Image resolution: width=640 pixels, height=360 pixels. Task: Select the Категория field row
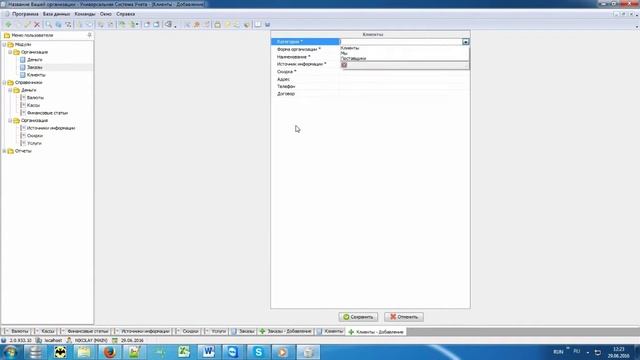[370, 42]
